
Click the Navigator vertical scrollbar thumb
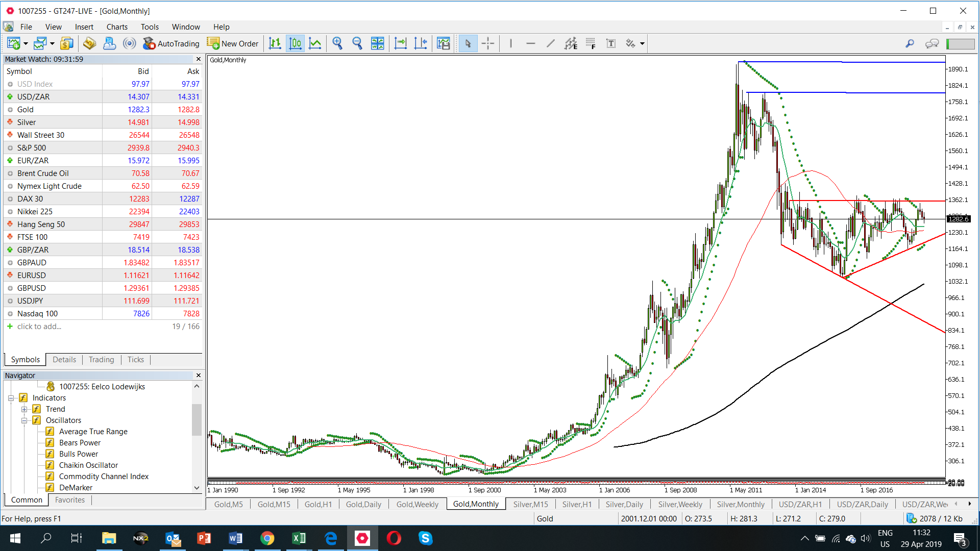[197, 419]
